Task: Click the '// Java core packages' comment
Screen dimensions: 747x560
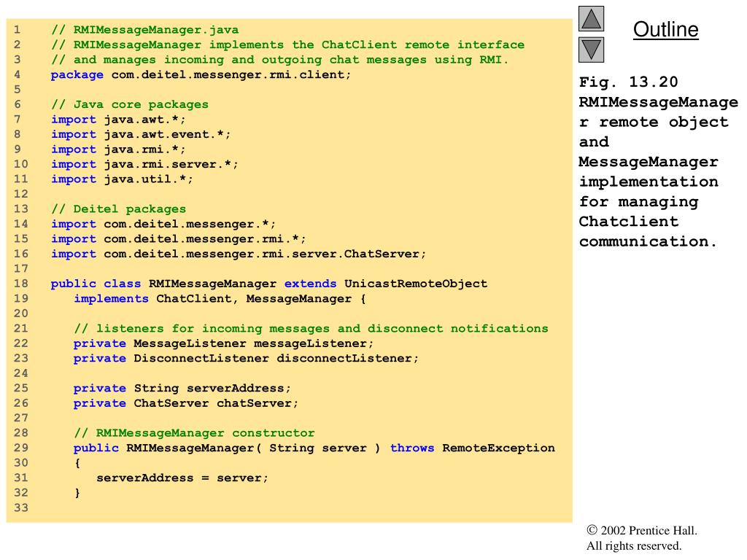Action: tap(130, 104)
